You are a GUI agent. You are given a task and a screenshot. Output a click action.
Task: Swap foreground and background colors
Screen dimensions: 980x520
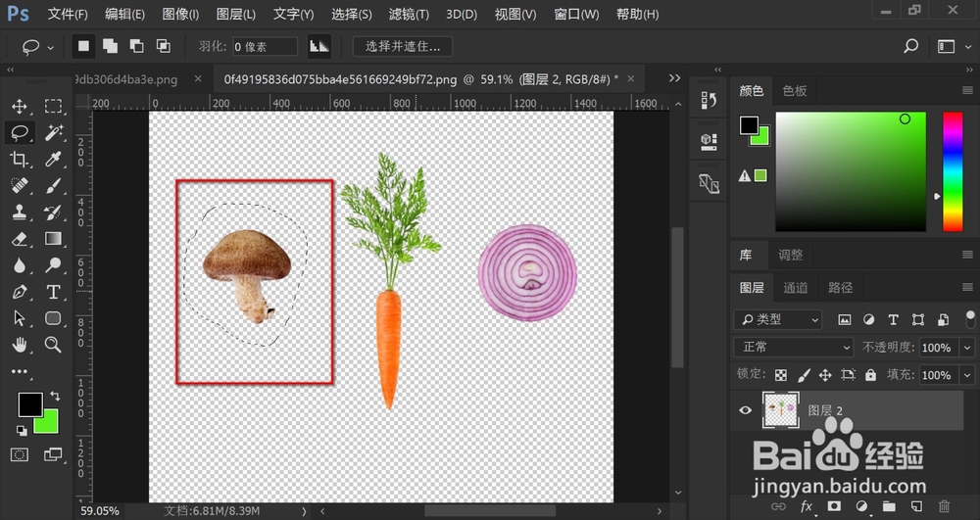[55, 396]
